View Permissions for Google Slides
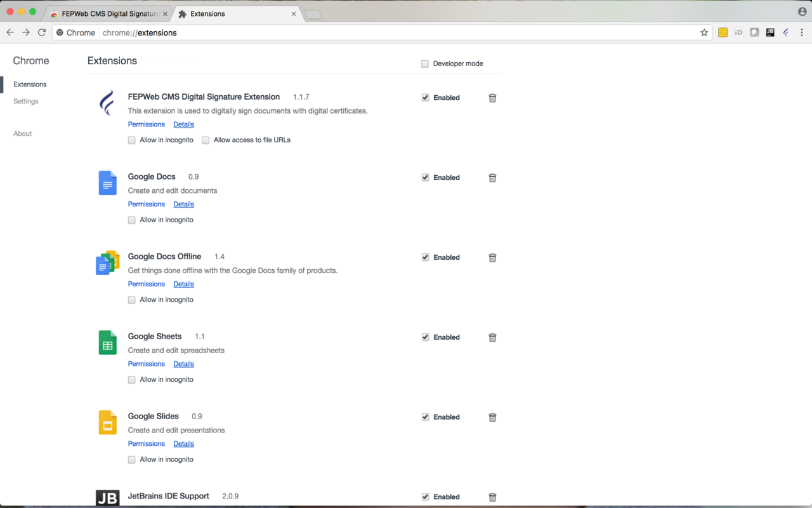 (x=147, y=444)
